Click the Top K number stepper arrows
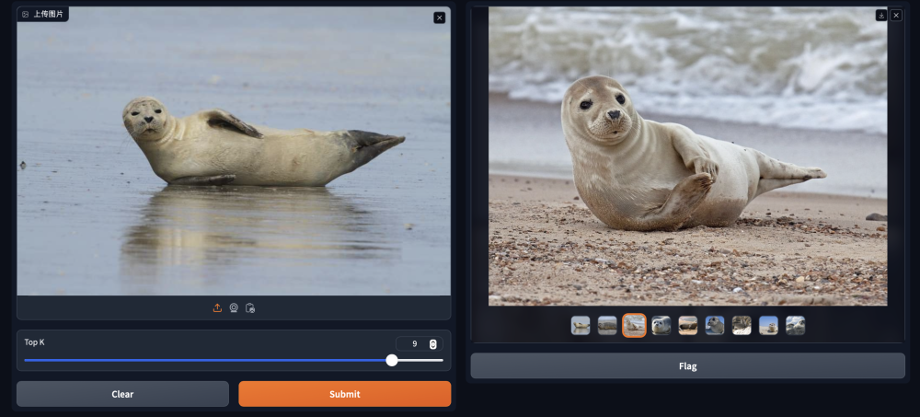The height and width of the screenshot is (418, 920). (x=433, y=344)
